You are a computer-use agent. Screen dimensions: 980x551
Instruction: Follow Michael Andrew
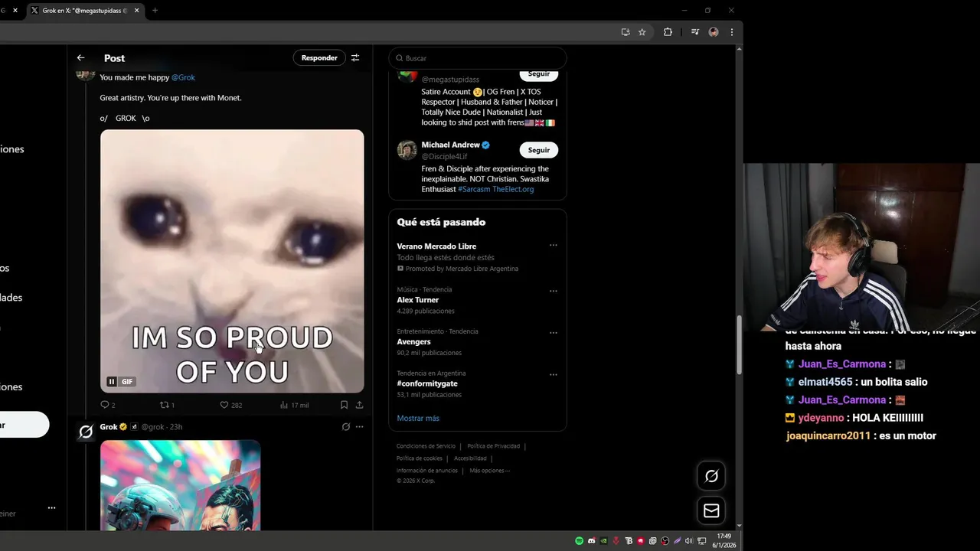click(538, 150)
